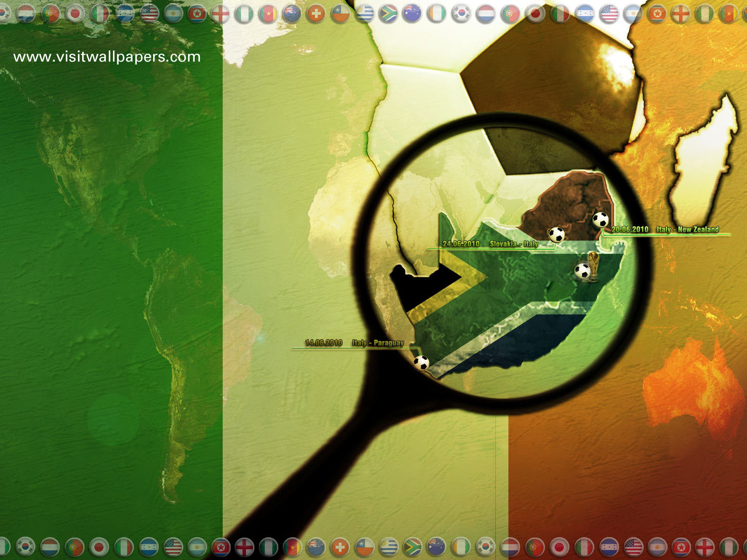Click the New Zealand flag in the top row
Screen dimensions: 747x560
click(x=292, y=14)
